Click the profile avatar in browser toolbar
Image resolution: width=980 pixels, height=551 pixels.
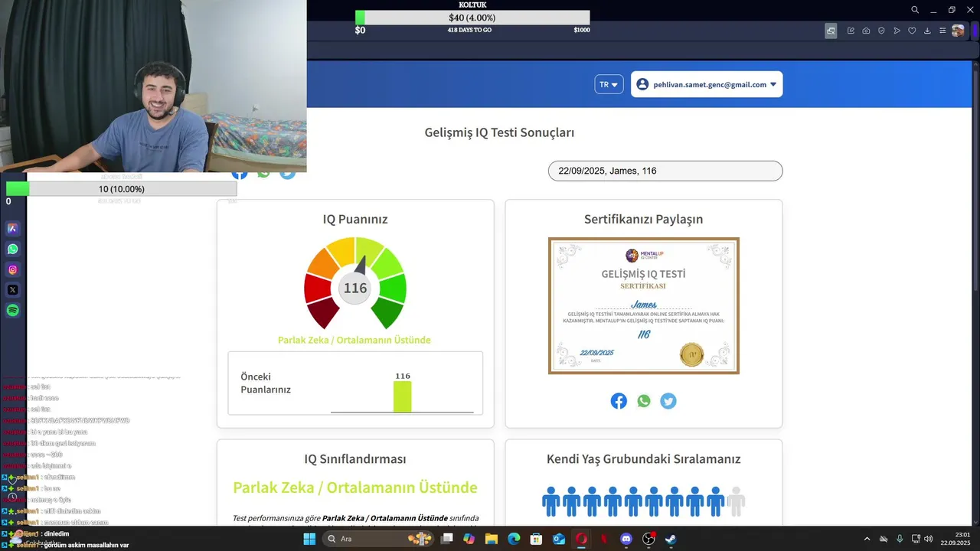pos(958,31)
